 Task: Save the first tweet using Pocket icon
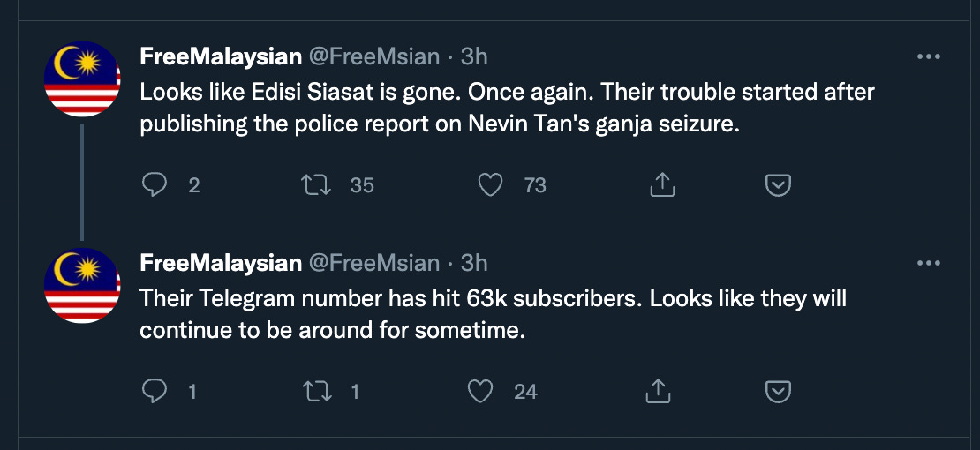(777, 184)
